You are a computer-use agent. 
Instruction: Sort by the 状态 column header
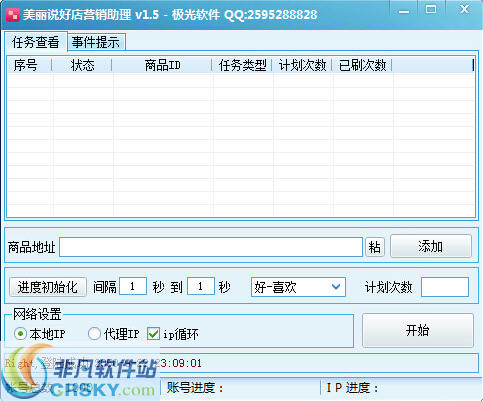[x=82, y=65]
